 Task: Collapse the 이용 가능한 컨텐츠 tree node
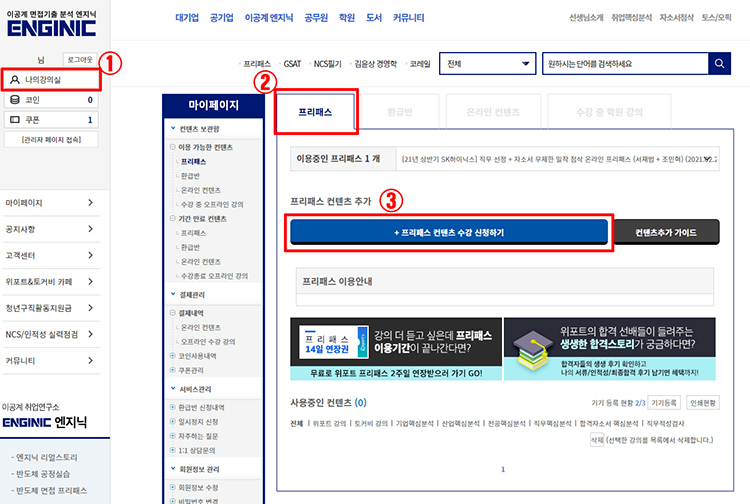click(172, 147)
